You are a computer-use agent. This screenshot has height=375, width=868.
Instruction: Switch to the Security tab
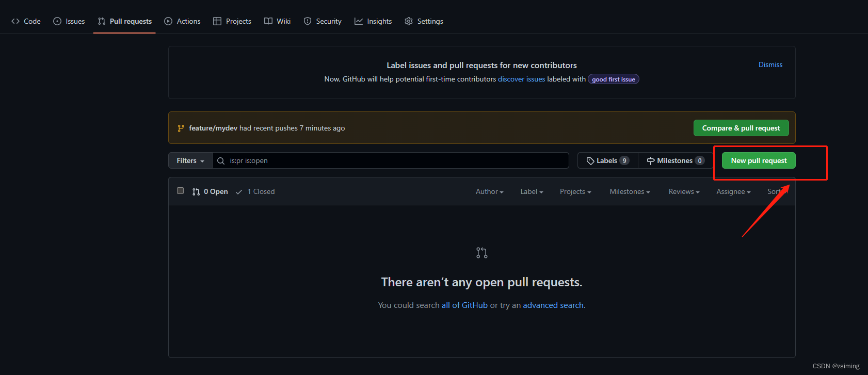click(323, 21)
